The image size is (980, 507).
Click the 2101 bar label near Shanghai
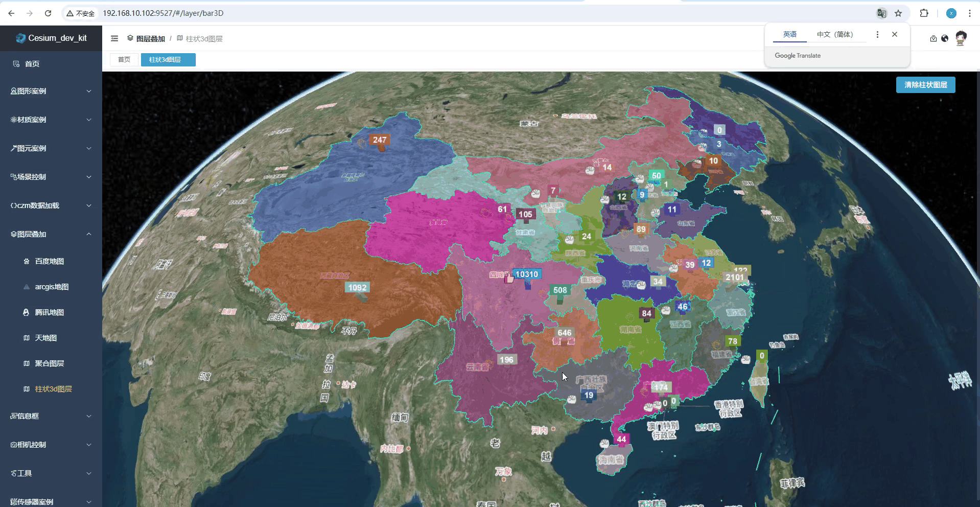(x=735, y=278)
